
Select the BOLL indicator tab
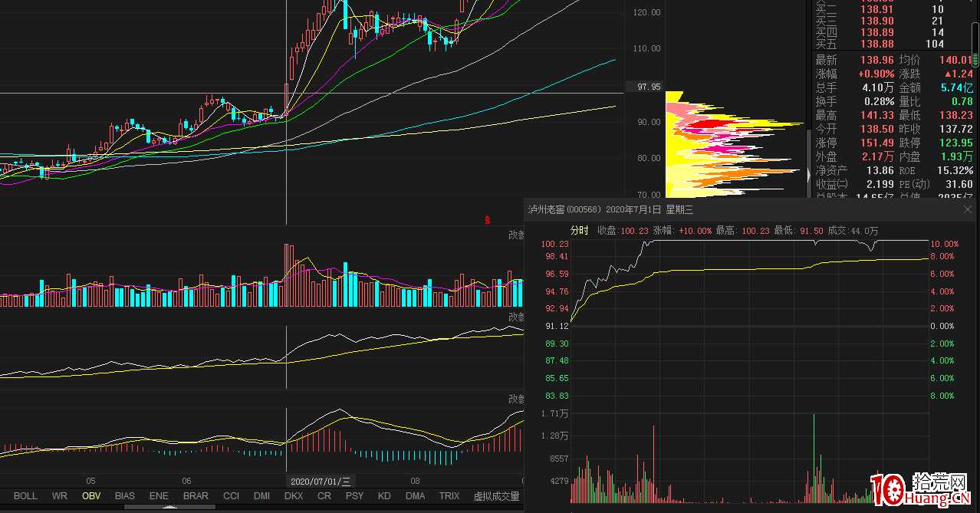click(25, 496)
